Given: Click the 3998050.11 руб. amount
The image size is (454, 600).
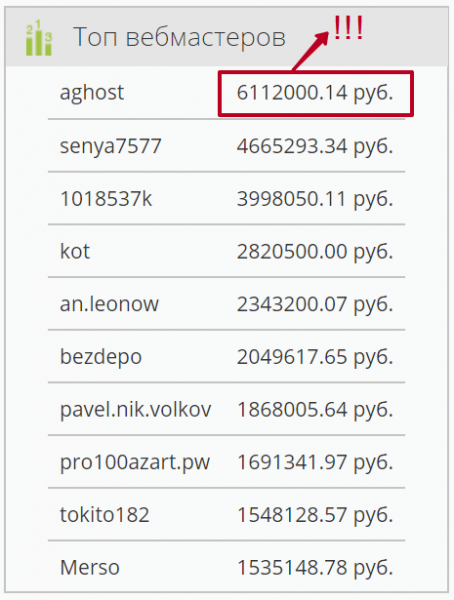Looking at the screenshot, I should click(315, 199).
